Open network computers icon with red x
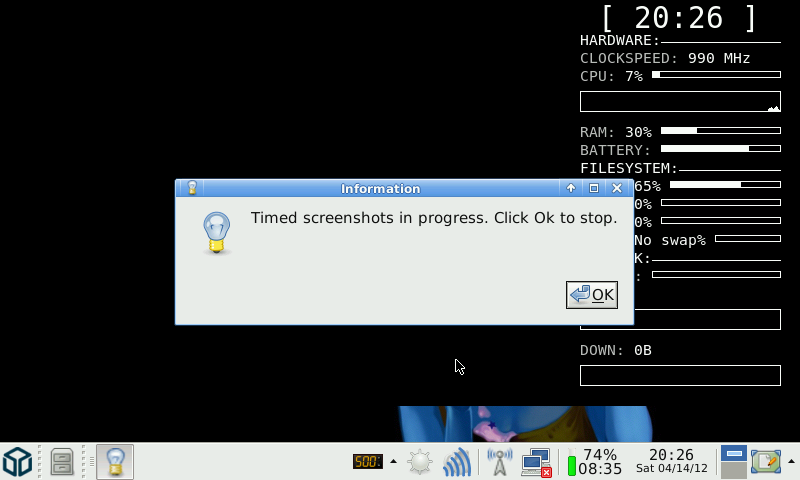Screen dimensions: 800x480 536,462
